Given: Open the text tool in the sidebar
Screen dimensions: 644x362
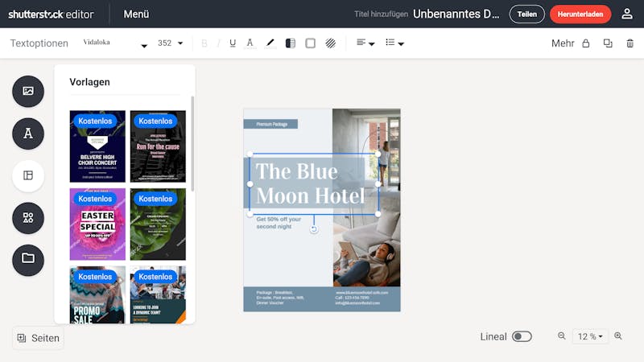Looking at the screenshot, I should [x=28, y=134].
